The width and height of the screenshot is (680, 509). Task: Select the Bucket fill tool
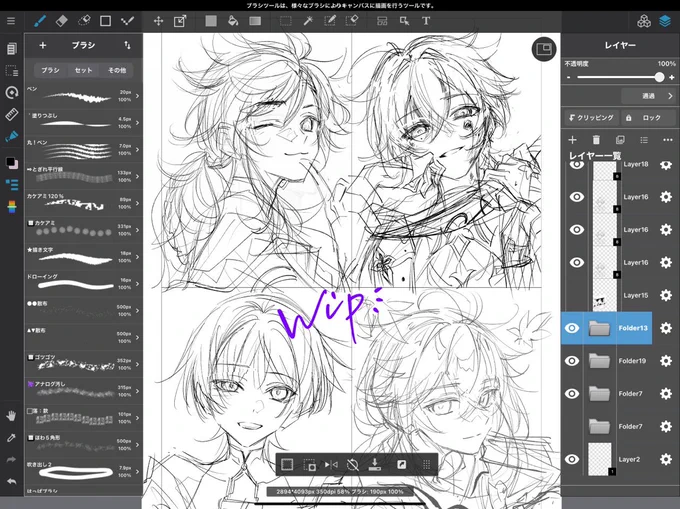pos(233,21)
